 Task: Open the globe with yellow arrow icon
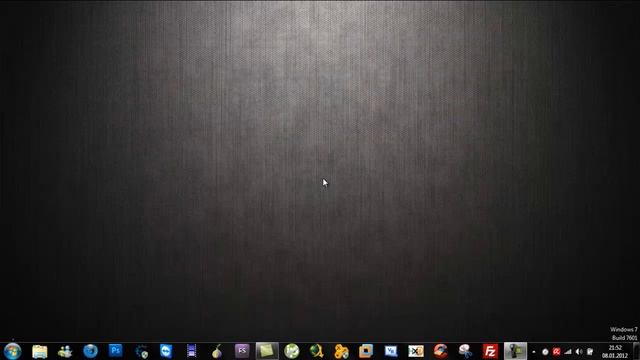point(317,351)
